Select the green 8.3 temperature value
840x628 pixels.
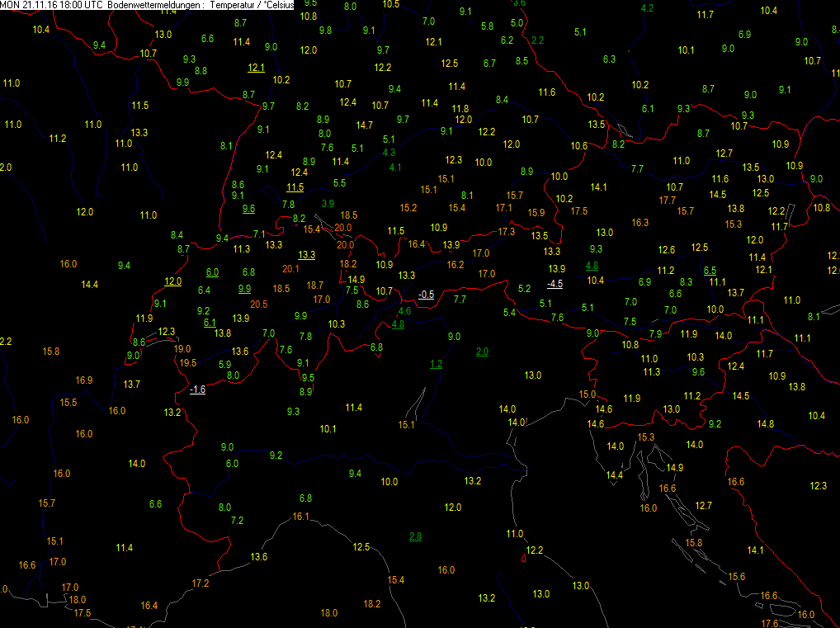coord(687,282)
